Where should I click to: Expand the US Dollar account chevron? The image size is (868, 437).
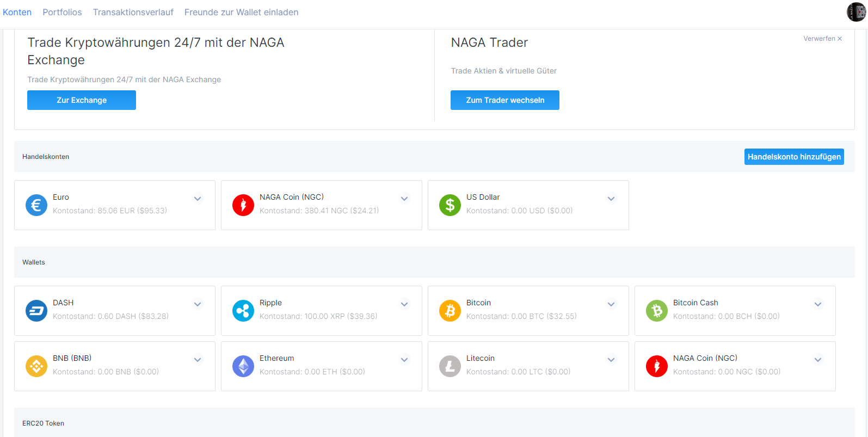(612, 199)
